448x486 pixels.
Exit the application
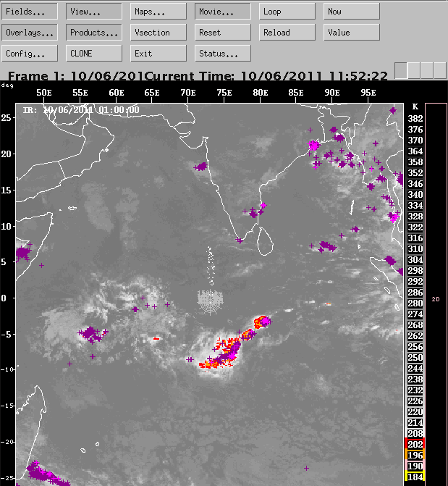(159, 54)
